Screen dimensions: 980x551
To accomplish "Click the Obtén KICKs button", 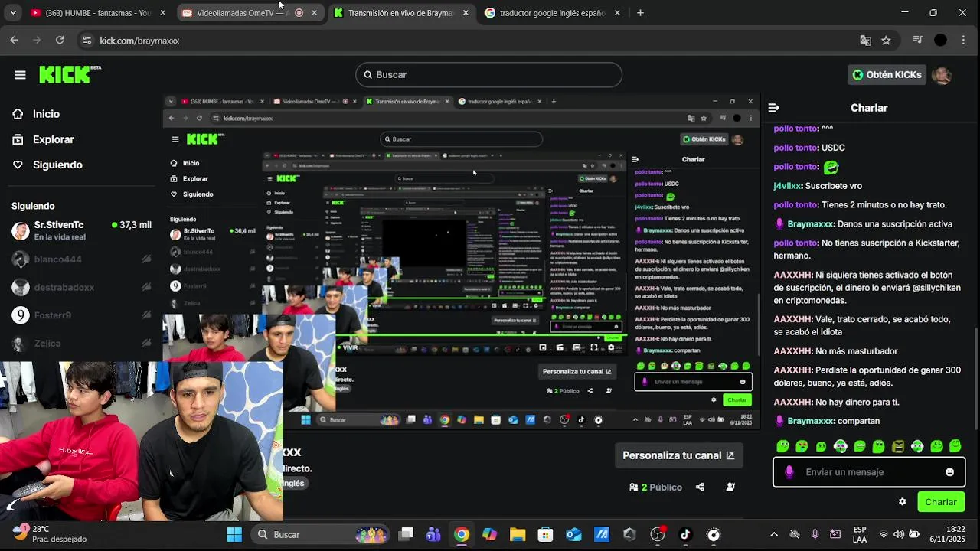I will (x=888, y=74).
